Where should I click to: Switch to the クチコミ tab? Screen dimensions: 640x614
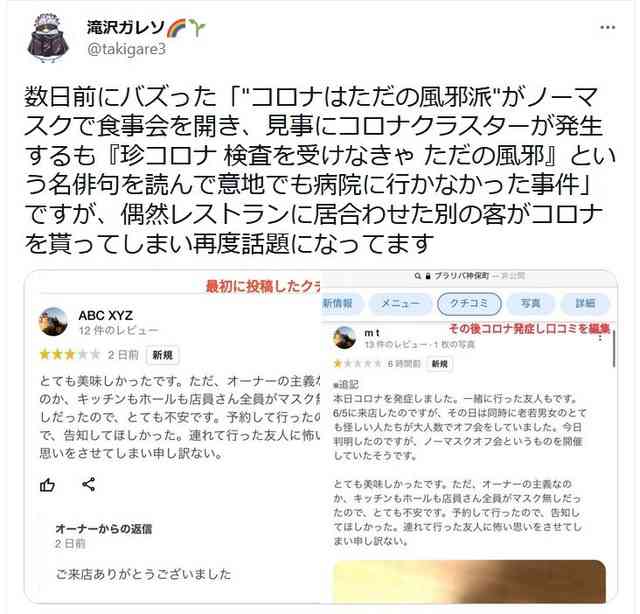(469, 303)
